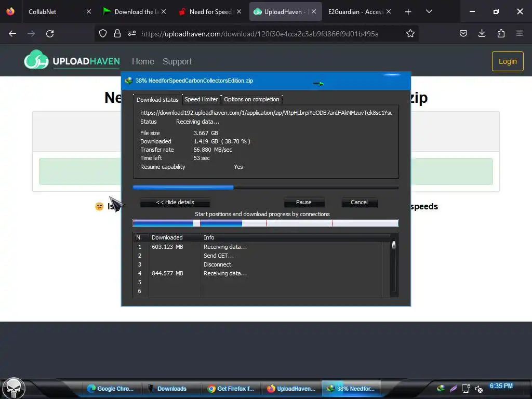Viewport: 532px width, 399px height.
Task: Click the main download progress bar
Action: (265, 187)
